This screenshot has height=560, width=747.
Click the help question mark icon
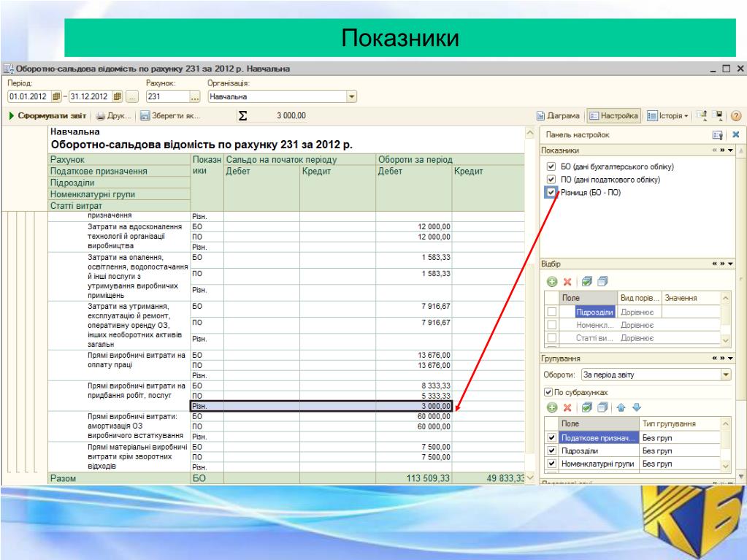tap(736, 115)
